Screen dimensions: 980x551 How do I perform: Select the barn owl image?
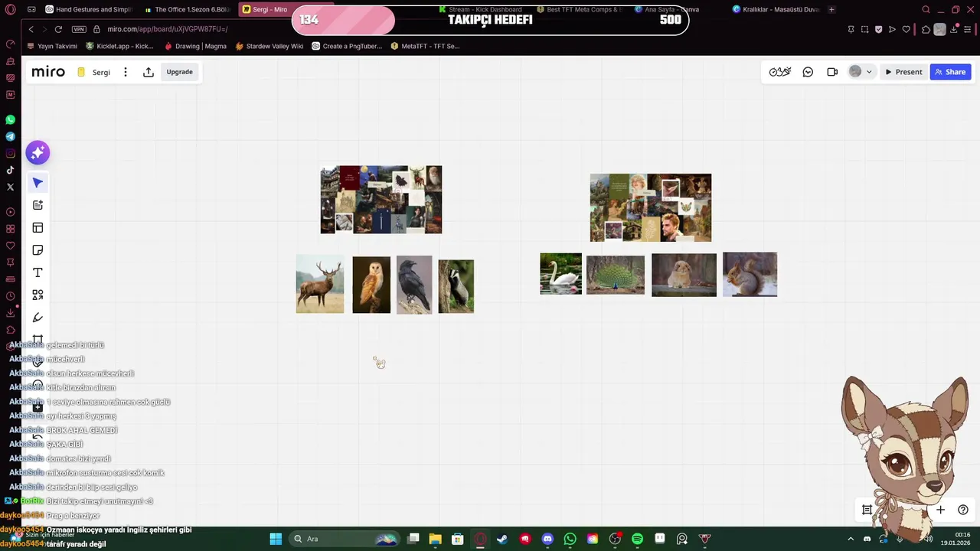[x=371, y=285]
